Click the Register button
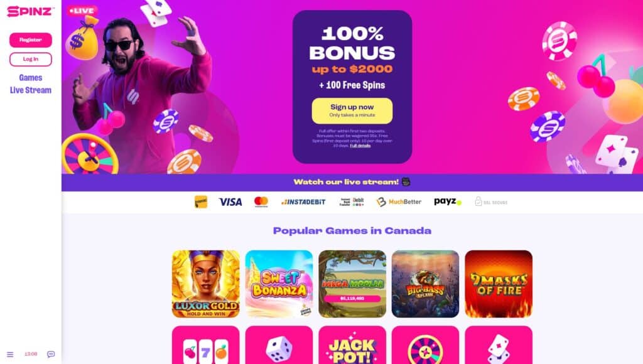 [x=31, y=40]
